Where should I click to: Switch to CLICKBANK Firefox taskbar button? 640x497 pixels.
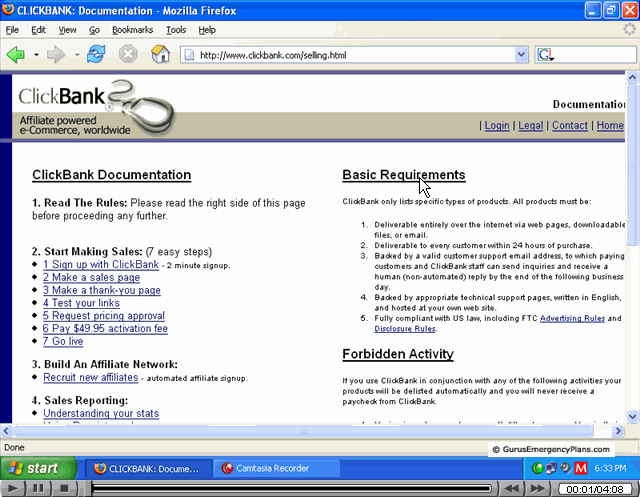(x=148, y=468)
